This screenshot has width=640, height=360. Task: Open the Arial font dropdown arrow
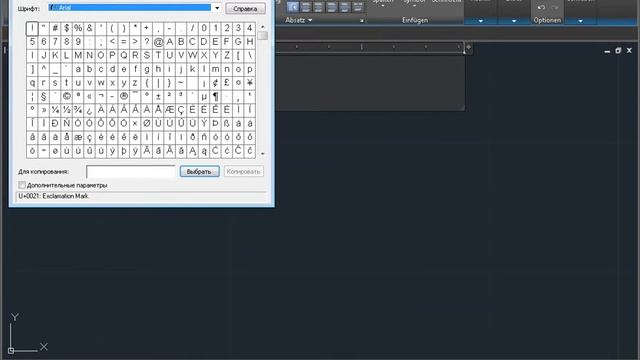coord(217,8)
